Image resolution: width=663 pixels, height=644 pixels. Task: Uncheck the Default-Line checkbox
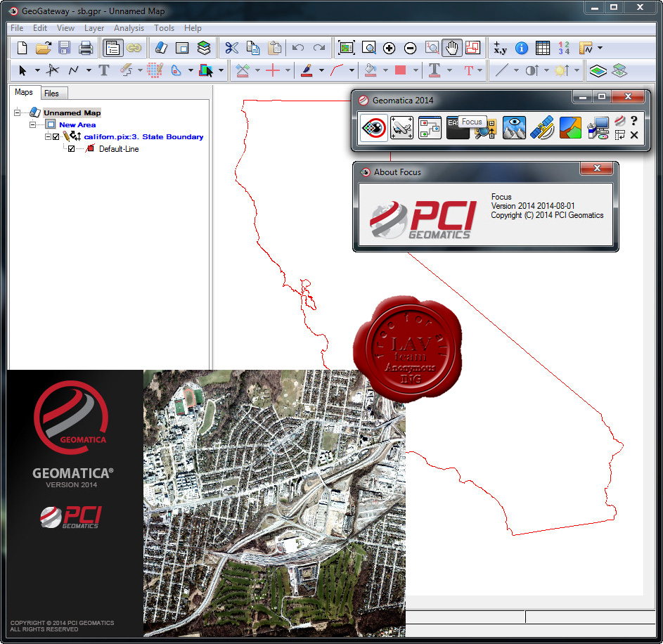pyautogui.click(x=72, y=149)
